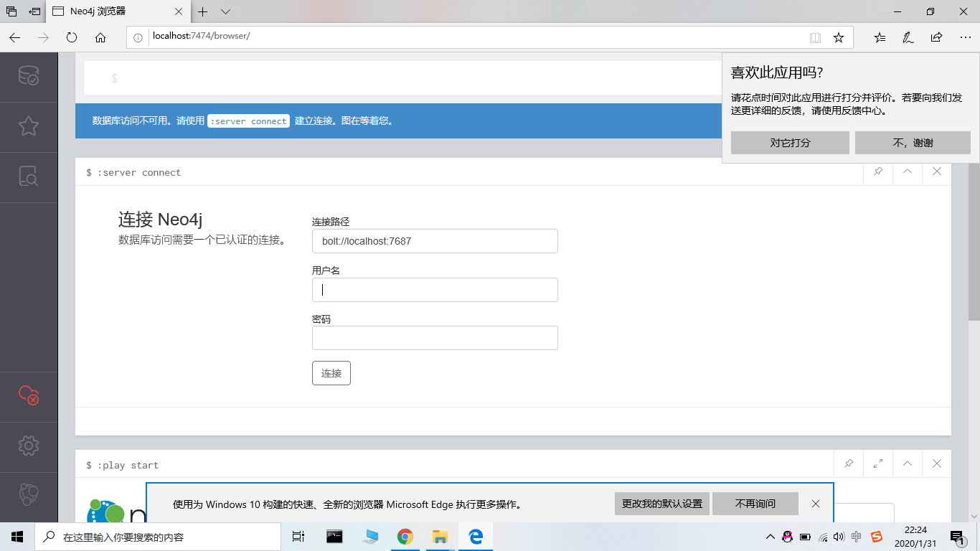Viewport: 980px width, 551px height.
Task: Click the page vertical scrollbar thumb
Action: pos(974,241)
